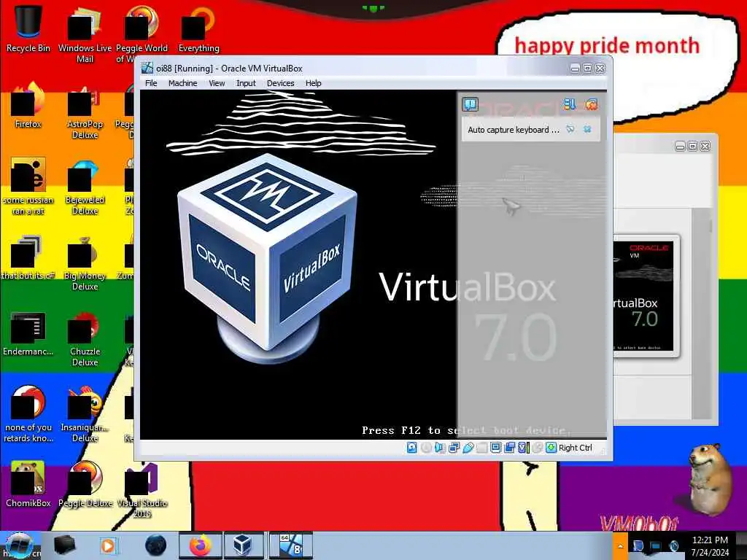Toggle the notification center speech-bubble icon
Viewport: 747px width, 560px height.
click(x=471, y=104)
